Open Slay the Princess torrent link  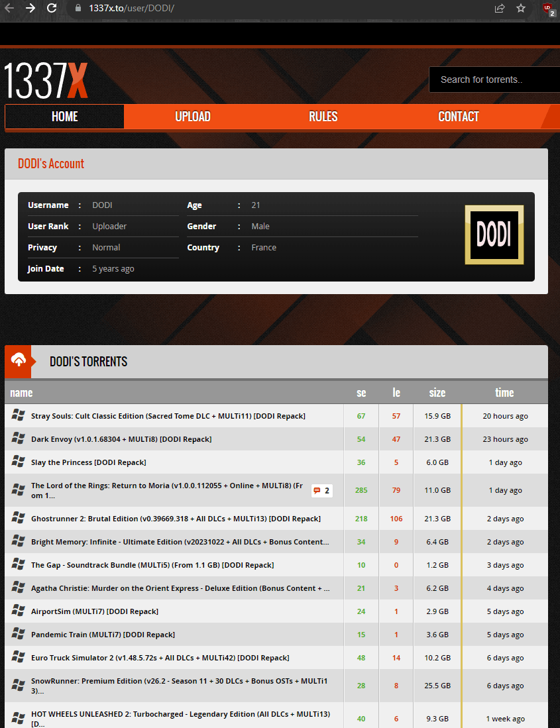[x=89, y=462]
